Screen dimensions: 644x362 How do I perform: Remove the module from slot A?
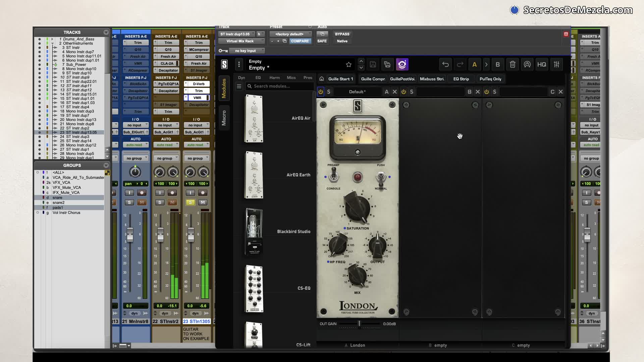[395, 92]
